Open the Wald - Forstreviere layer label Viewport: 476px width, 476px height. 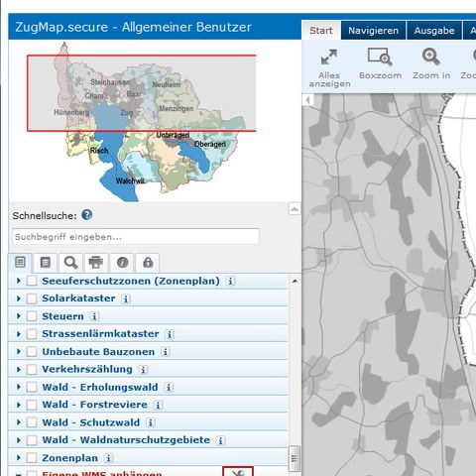(x=94, y=405)
